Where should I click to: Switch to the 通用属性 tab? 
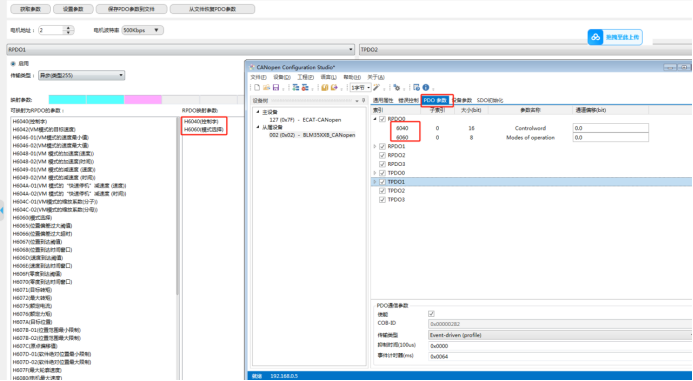383,100
